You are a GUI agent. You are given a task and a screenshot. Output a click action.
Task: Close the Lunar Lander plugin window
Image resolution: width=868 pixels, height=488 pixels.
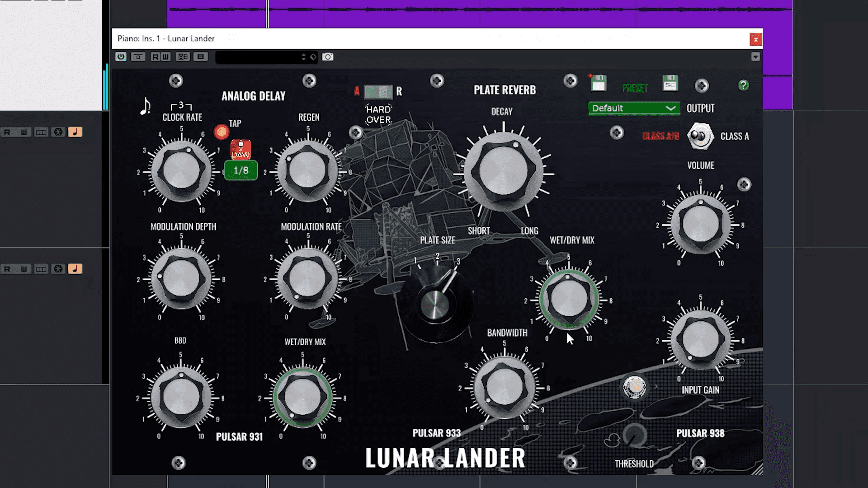coord(755,40)
